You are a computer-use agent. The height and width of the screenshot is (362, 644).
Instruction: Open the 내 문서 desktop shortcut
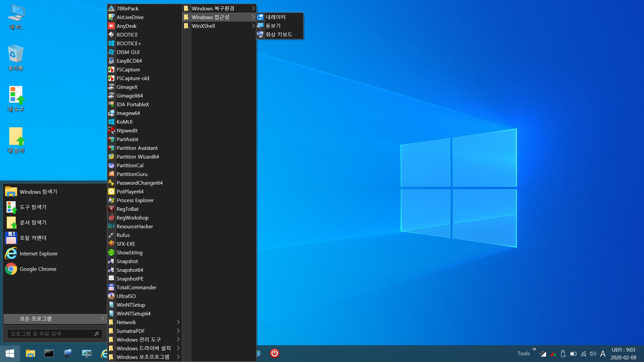15,140
